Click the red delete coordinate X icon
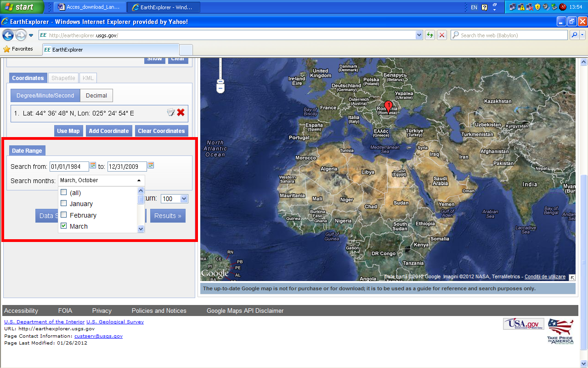The width and height of the screenshot is (588, 368). [x=181, y=112]
